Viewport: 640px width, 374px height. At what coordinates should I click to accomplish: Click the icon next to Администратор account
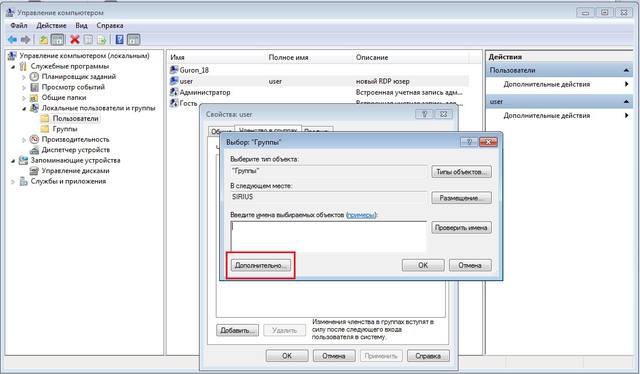(174, 92)
